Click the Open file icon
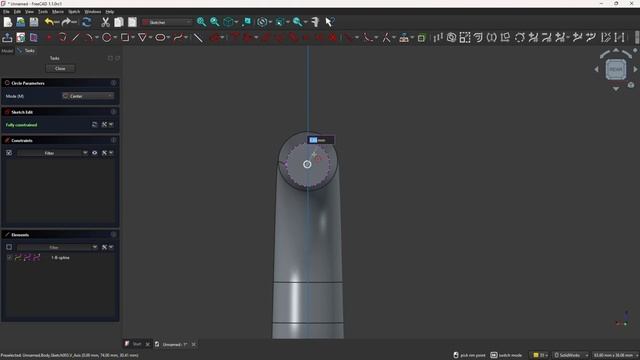 tap(20, 22)
